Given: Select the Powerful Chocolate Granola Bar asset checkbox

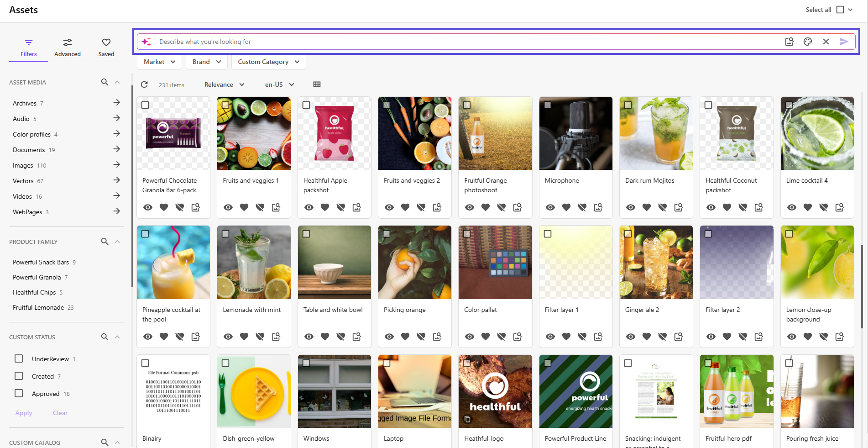Looking at the screenshot, I should pos(145,105).
